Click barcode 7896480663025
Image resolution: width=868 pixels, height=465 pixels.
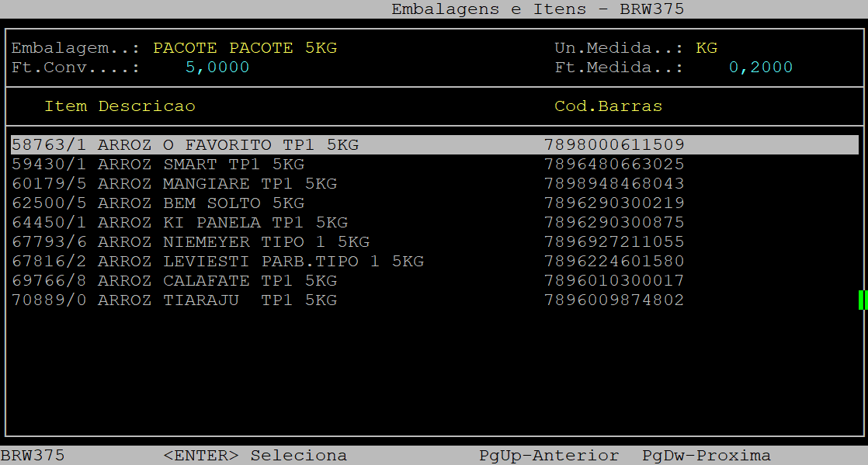point(614,165)
